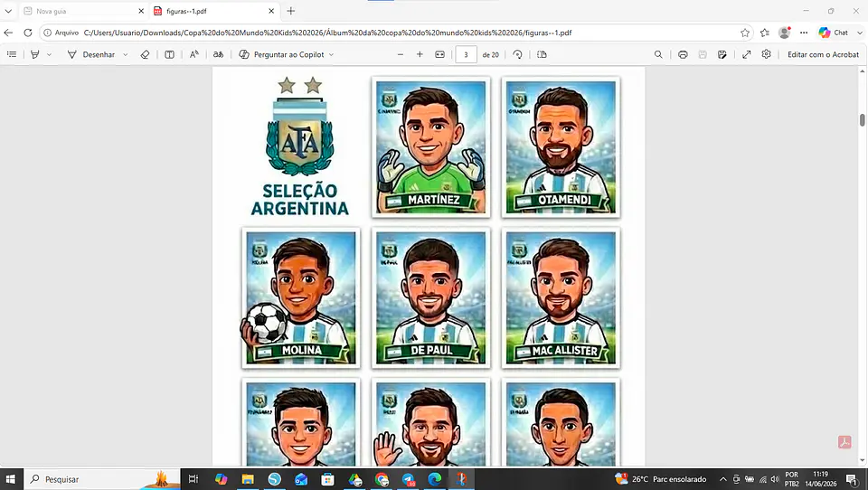
Task: Open a new browser tab
Action: (290, 11)
